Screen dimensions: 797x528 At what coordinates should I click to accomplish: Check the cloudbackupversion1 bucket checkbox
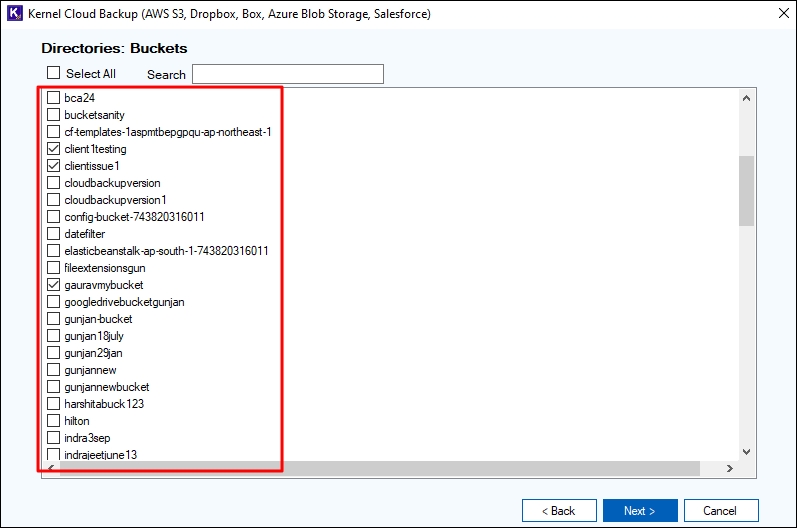[x=53, y=200]
